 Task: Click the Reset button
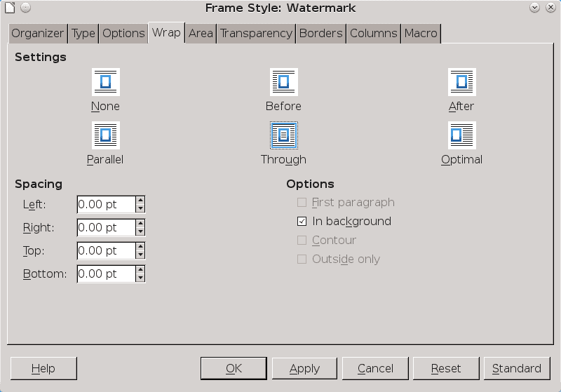446,368
